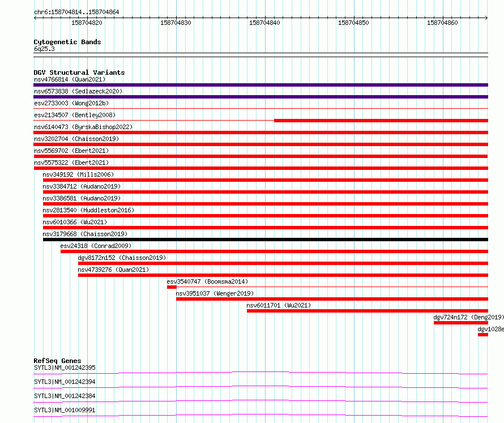Open SYTL3|NM_001242394 gene label
The width and height of the screenshot is (504, 423).
65,382
